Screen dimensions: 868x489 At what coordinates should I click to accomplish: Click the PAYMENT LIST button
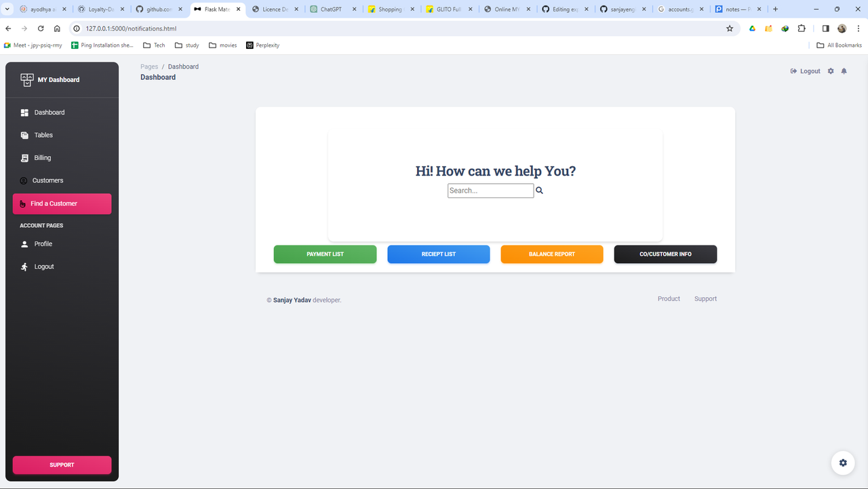pos(325,254)
